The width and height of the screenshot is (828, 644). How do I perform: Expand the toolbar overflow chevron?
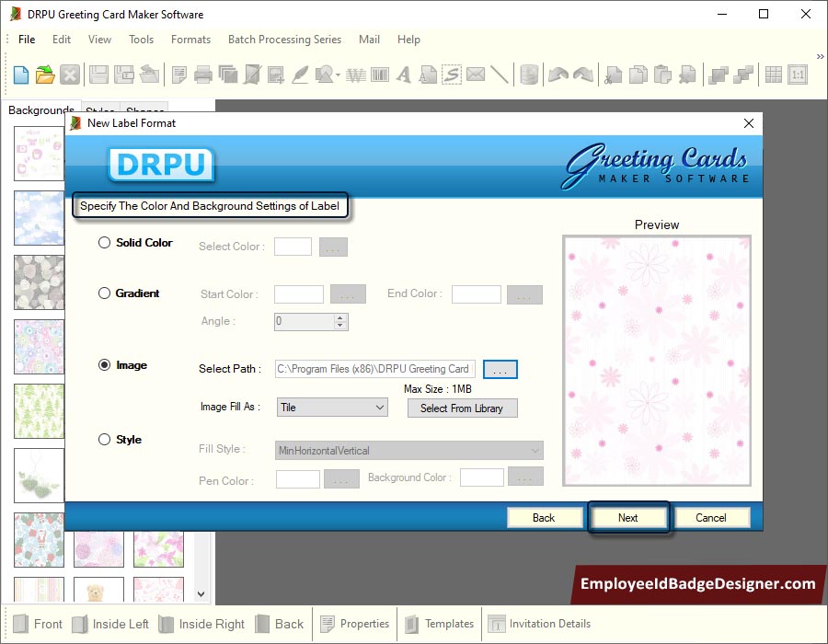(820, 56)
